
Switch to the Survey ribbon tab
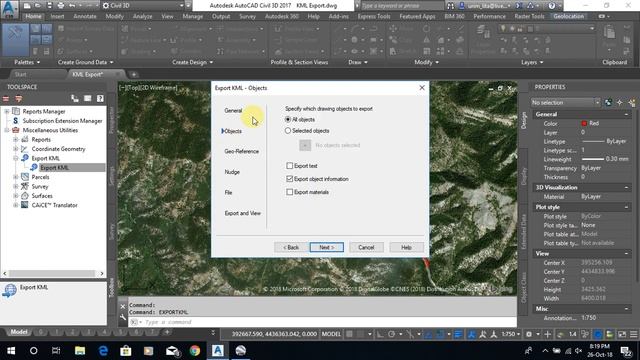coord(247,16)
